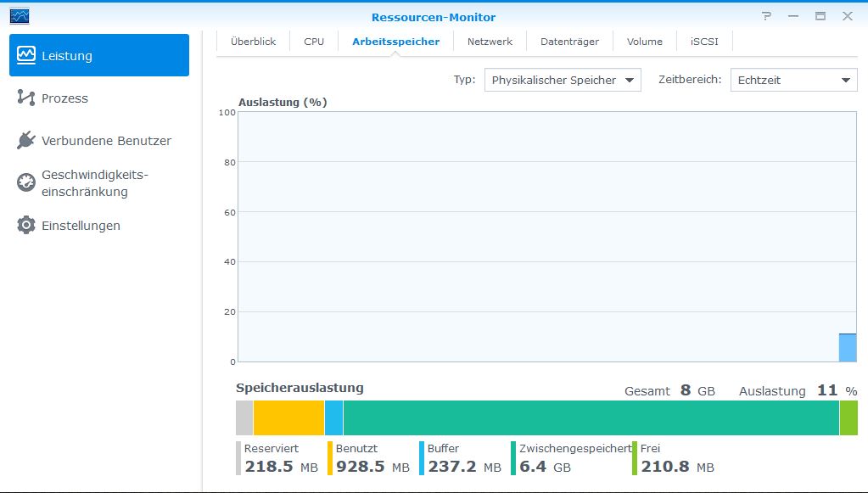Click the Geschwindigkeitseinschränkung gauge icon

(26, 182)
